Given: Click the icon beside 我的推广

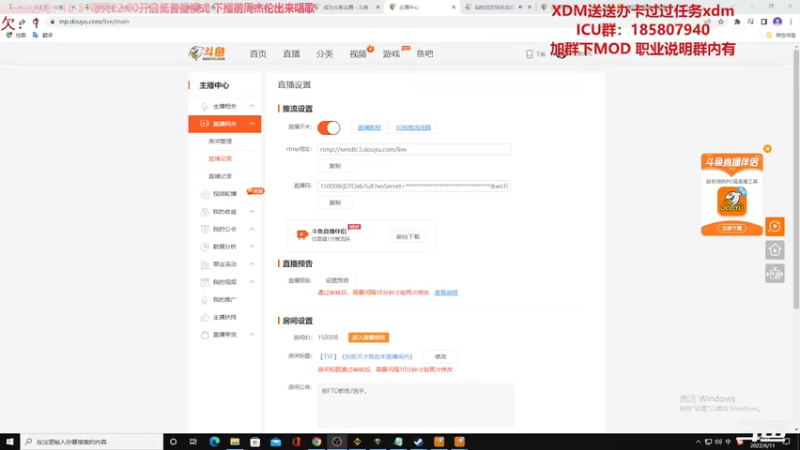Looking at the screenshot, I should pyautogui.click(x=205, y=299).
